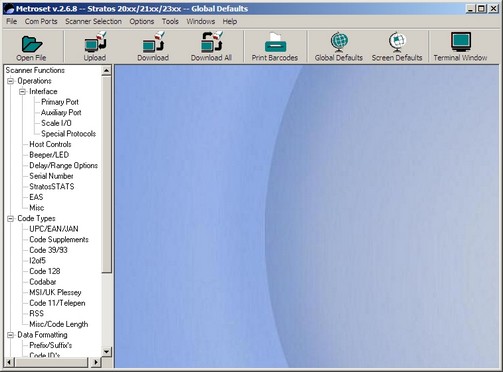Click the Global Defaults globe icon

(339, 42)
